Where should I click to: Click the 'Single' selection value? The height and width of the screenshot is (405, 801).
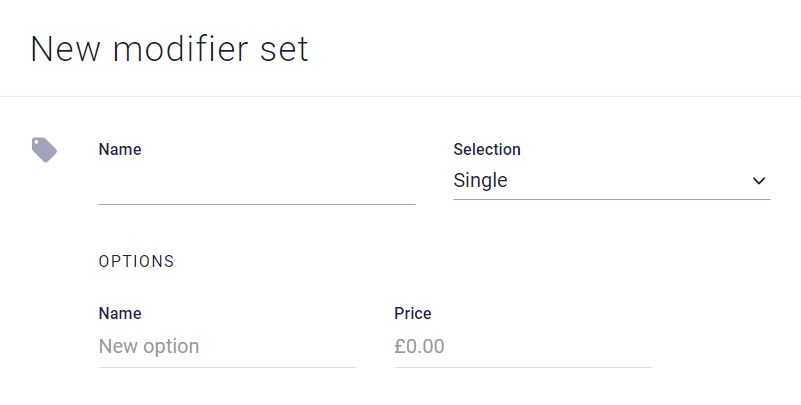point(481,181)
